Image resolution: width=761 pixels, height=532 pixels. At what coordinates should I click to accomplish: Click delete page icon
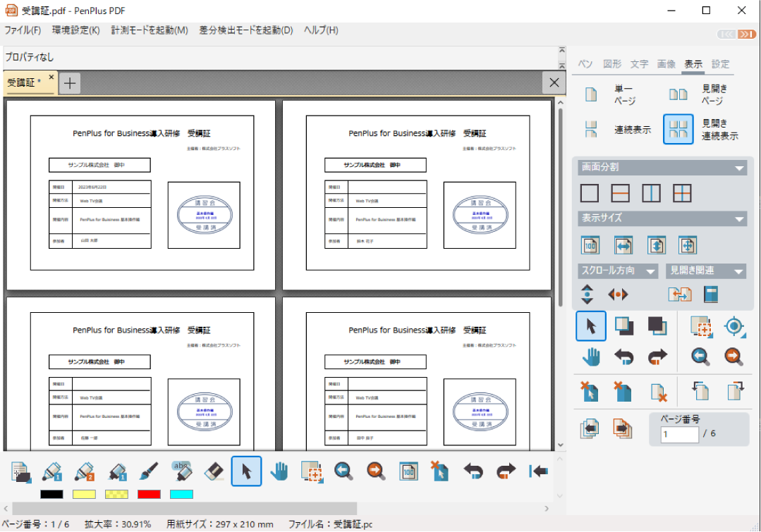[658, 392]
